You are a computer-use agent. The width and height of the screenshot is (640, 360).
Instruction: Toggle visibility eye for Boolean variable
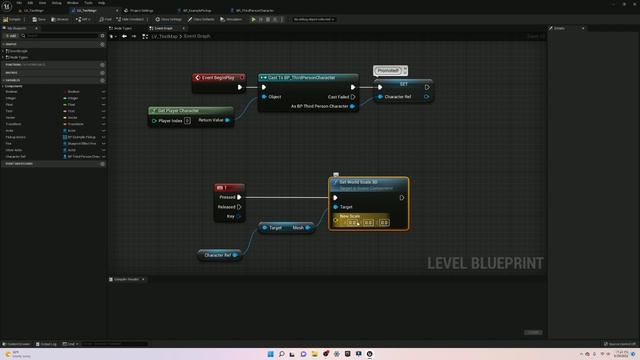(x=103, y=92)
